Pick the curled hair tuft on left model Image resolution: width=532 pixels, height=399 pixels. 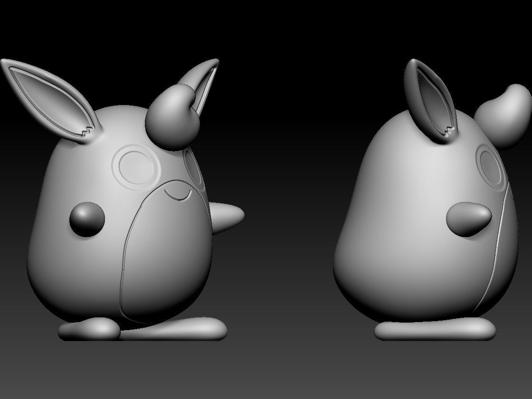pos(172,117)
